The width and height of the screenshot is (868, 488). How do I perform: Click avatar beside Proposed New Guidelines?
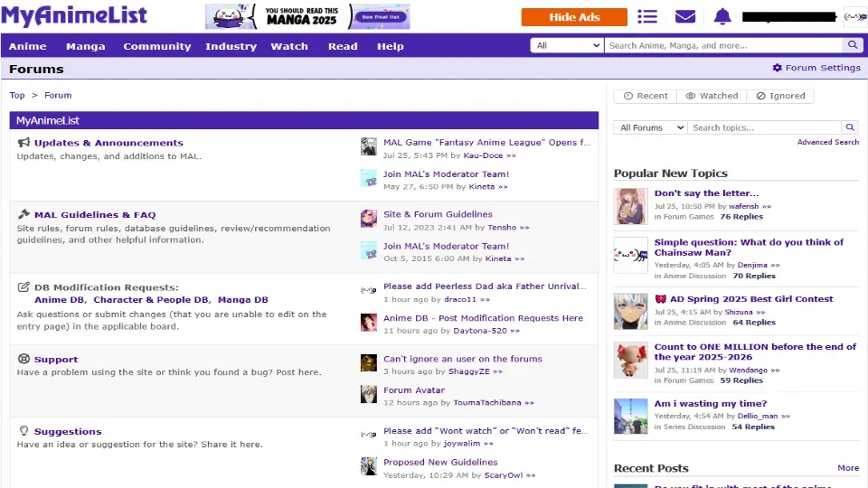[369, 466]
